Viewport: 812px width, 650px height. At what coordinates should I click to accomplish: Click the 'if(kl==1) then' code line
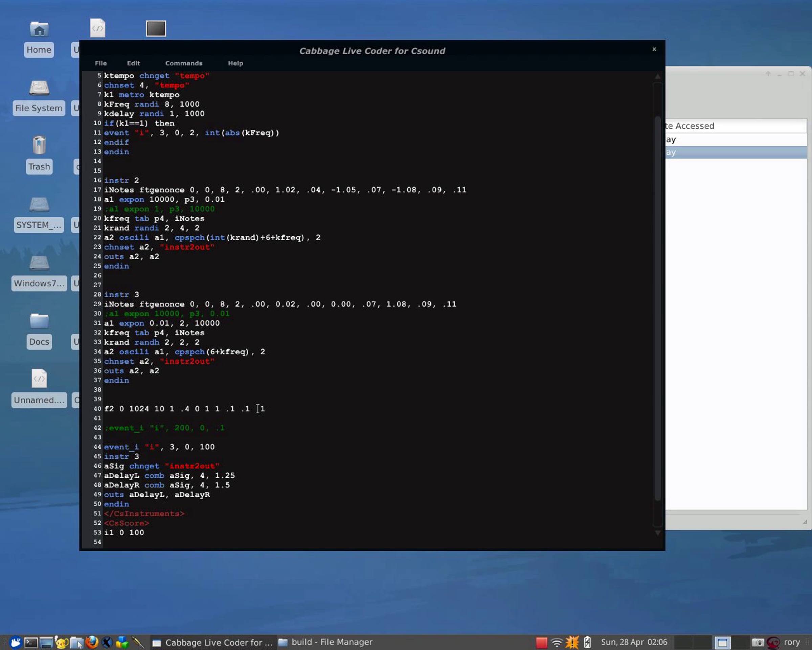(139, 123)
